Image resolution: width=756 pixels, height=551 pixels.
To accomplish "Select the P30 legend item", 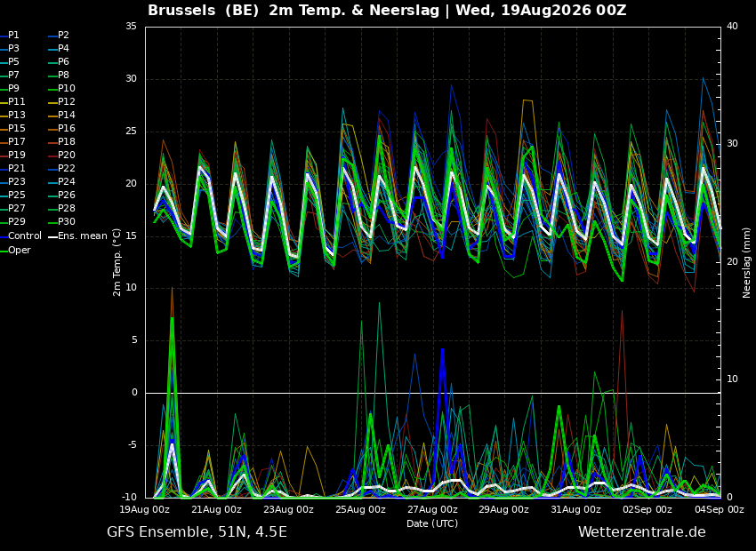I will [x=62, y=221].
